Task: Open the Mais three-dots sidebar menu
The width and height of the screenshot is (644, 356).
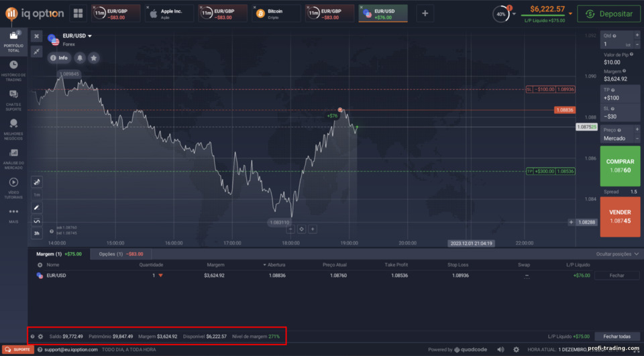Action: click(13, 215)
